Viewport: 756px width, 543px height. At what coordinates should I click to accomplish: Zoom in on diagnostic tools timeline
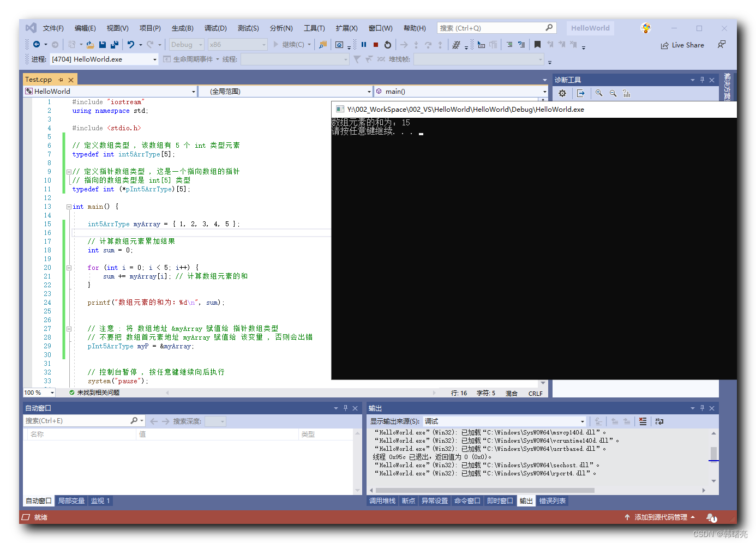(599, 93)
